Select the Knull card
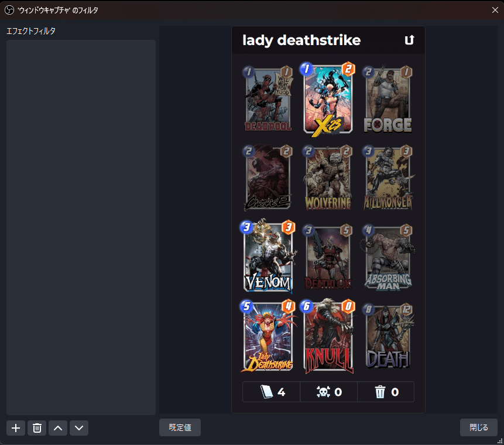The width and height of the screenshot is (504, 445). [x=328, y=336]
